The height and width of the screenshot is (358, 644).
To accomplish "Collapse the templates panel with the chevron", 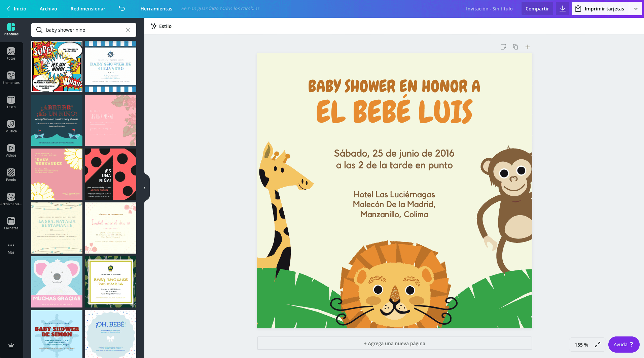I will (x=144, y=188).
